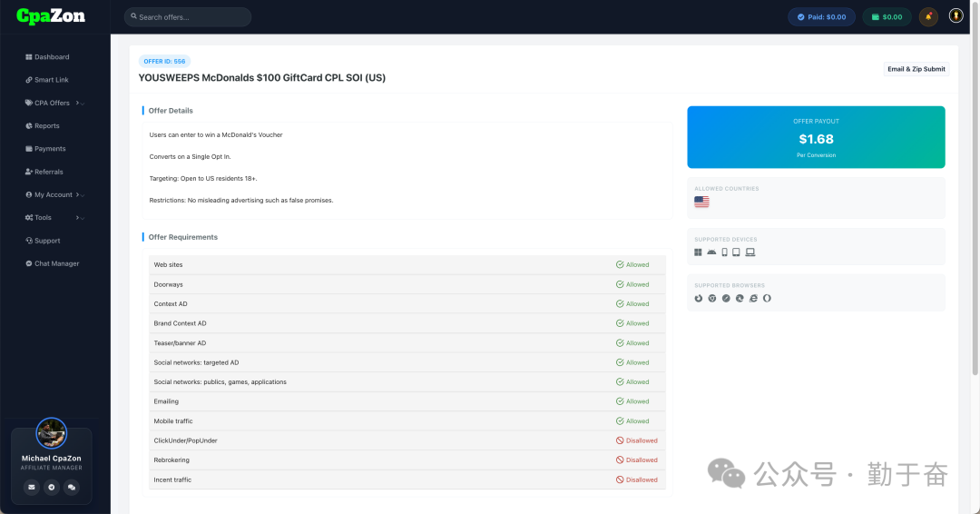The height and width of the screenshot is (514, 980).
Task: Click the 'Restrictions: No misleading advertising' line
Action: (241, 201)
